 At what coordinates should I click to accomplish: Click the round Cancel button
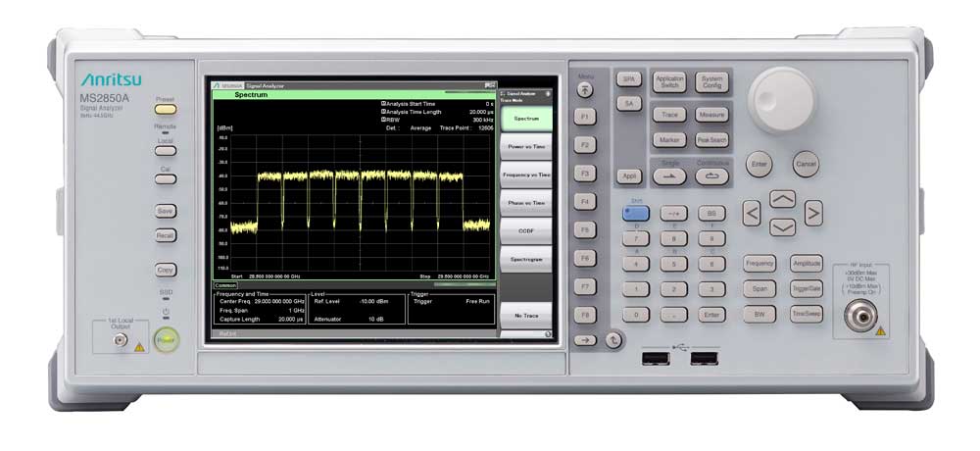click(806, 164)
